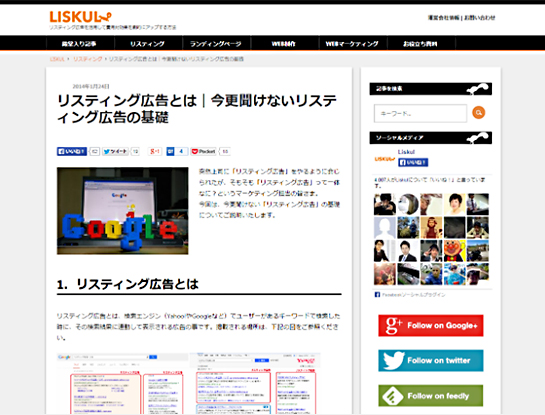
Task: Click the Hatena bookmark share button
Action: [177, 152]
